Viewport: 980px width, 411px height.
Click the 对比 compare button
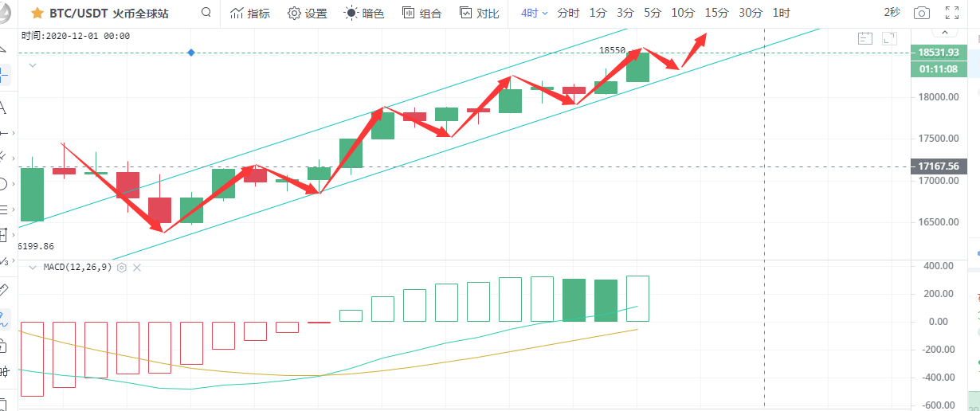pos(480,14)
